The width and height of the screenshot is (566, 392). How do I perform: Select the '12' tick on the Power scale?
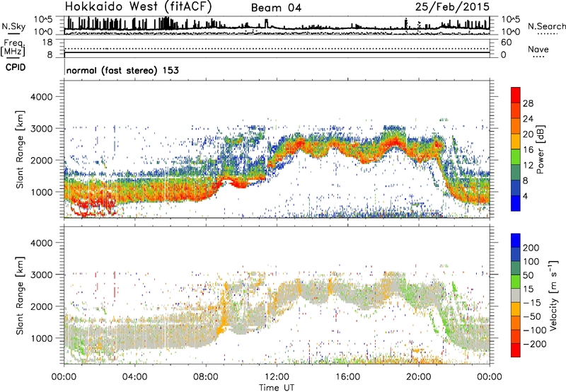tap(528, 166)
